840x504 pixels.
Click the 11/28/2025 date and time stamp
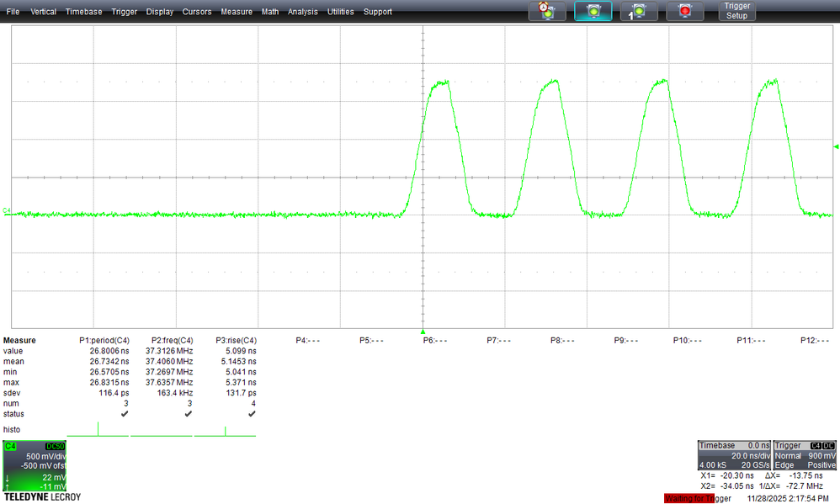coord(788,499)
